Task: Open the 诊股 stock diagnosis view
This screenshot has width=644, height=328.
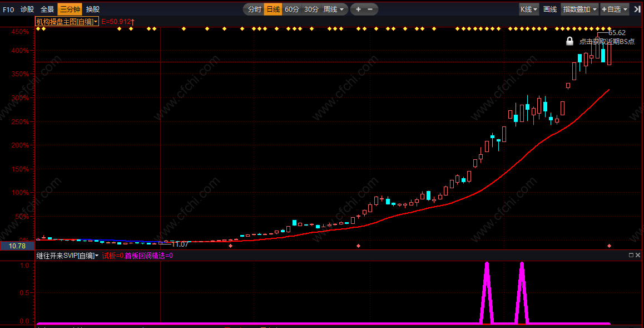Action: [27, 9]
